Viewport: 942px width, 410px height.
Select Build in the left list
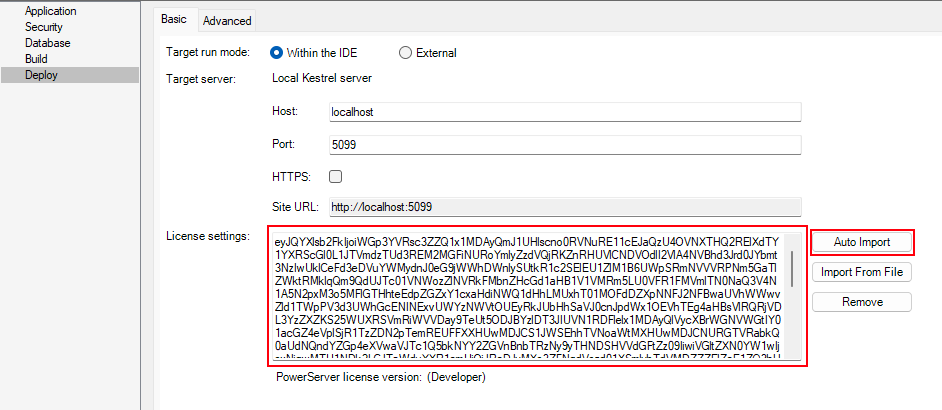(x=36, y=59)
